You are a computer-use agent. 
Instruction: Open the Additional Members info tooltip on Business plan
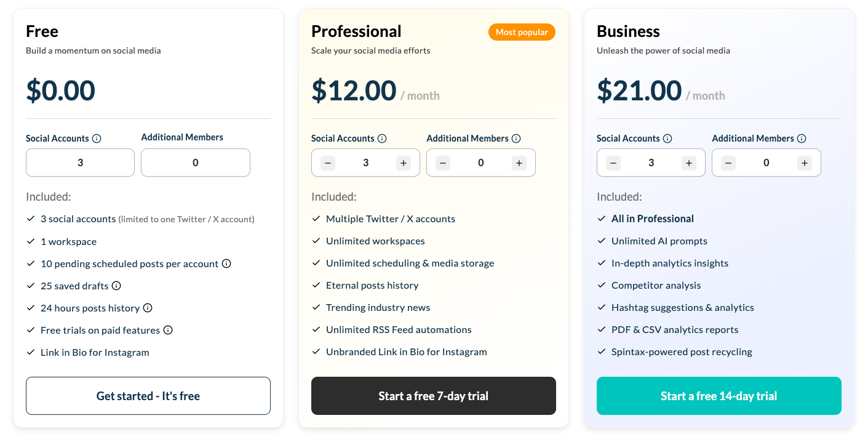[802, 139]
